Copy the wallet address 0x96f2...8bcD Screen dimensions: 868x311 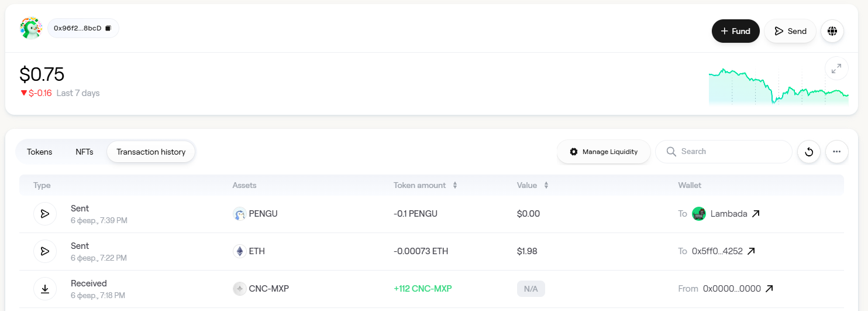(108, 28)
